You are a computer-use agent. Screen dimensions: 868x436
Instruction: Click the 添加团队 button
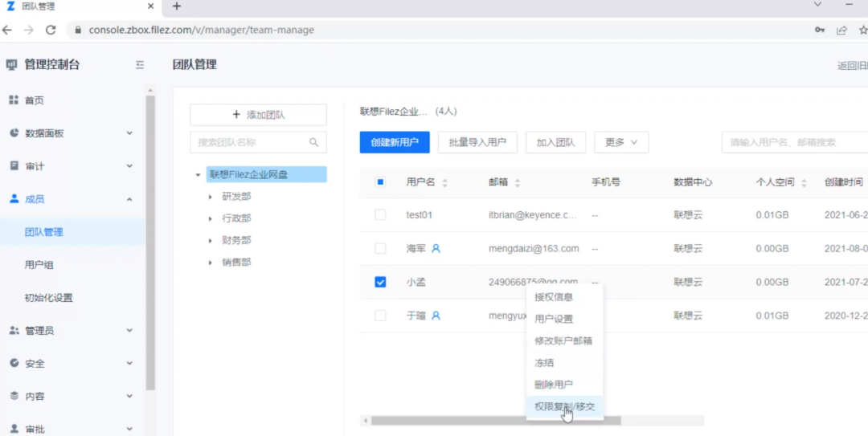(x=258, y=115)
